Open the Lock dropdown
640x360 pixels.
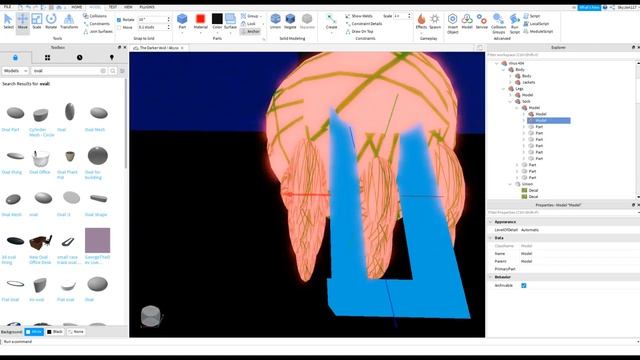(251, 24)
